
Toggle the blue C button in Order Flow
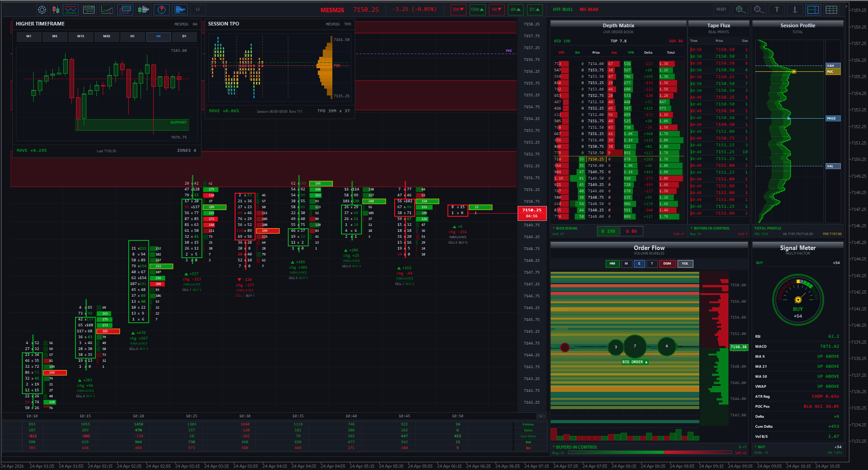pos(639,264)
